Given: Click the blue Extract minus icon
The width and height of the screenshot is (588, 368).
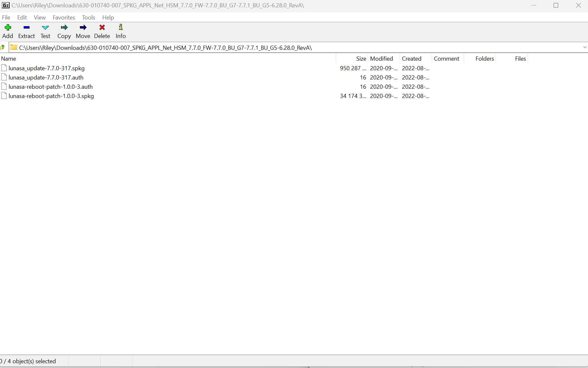Looking at the screenshot, I should pos(27,28).
